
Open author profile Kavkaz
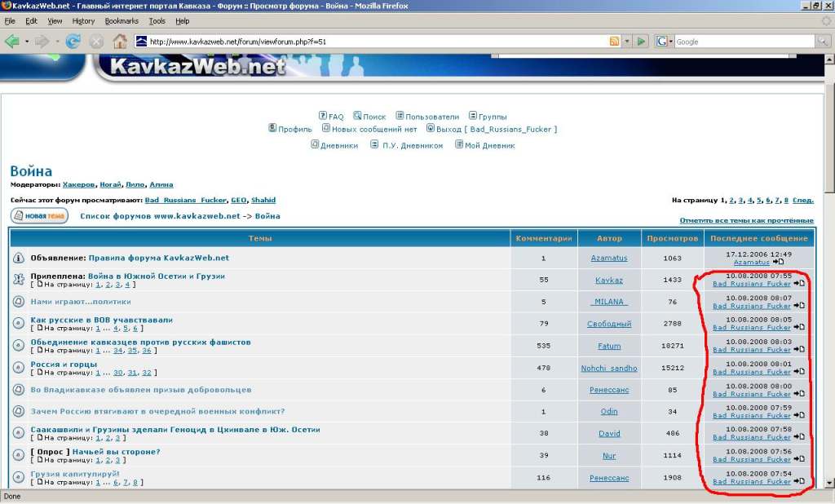[x=608, y=280]
